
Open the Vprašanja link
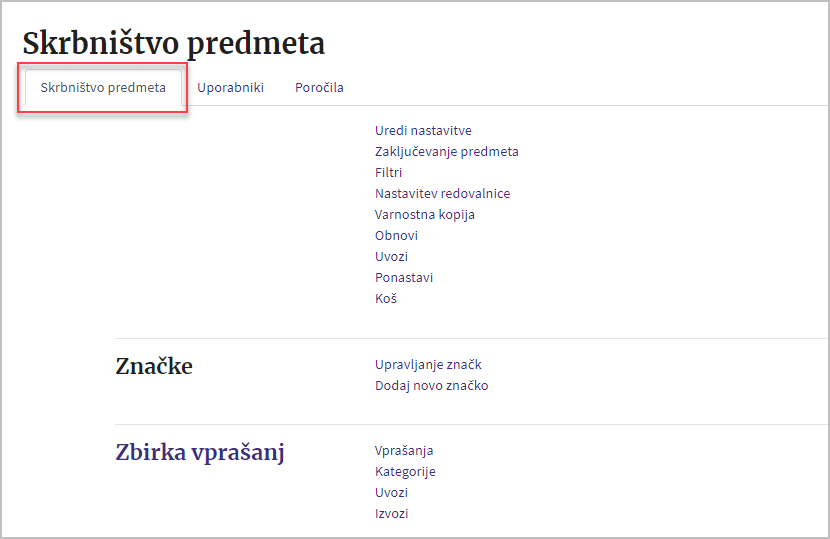(404, 451)
